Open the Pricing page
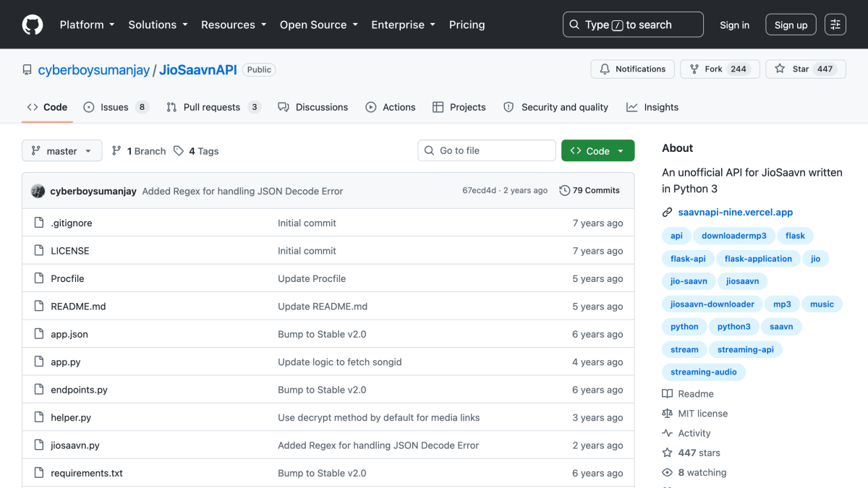This screenshot has height=488, width=868. 467,25
